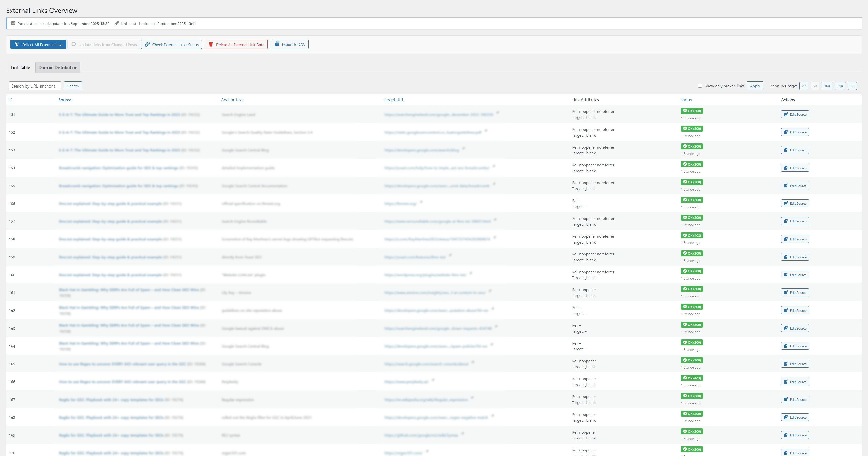The height and width of the screenshot is (456, 868).
Task: Click the database icon on Export to CSV
Action: [277, 44]
